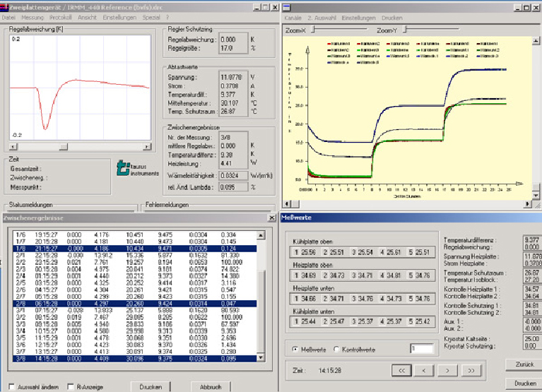Step forward with the > button
The width and height of the screenshot is (542, 392).
(447, 369)
